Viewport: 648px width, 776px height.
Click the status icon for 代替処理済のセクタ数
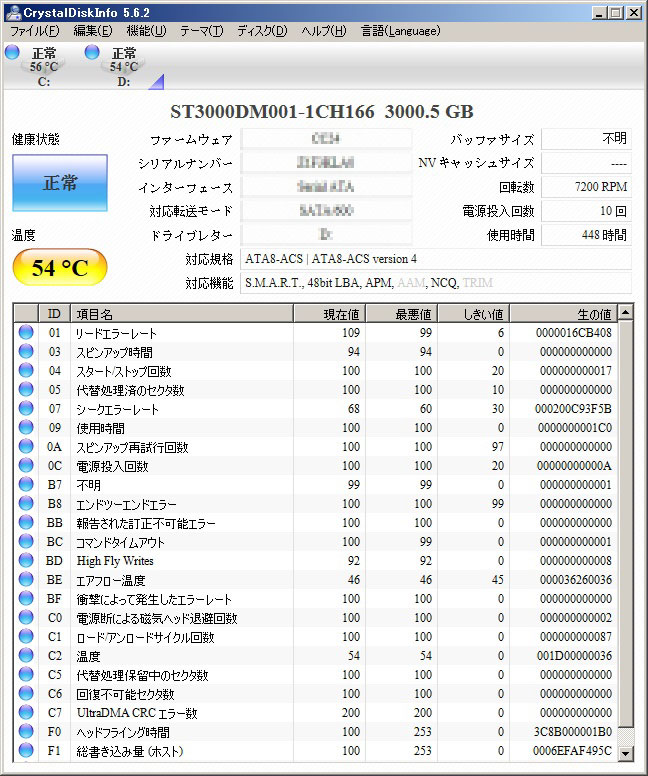click(x=26, y=389)
